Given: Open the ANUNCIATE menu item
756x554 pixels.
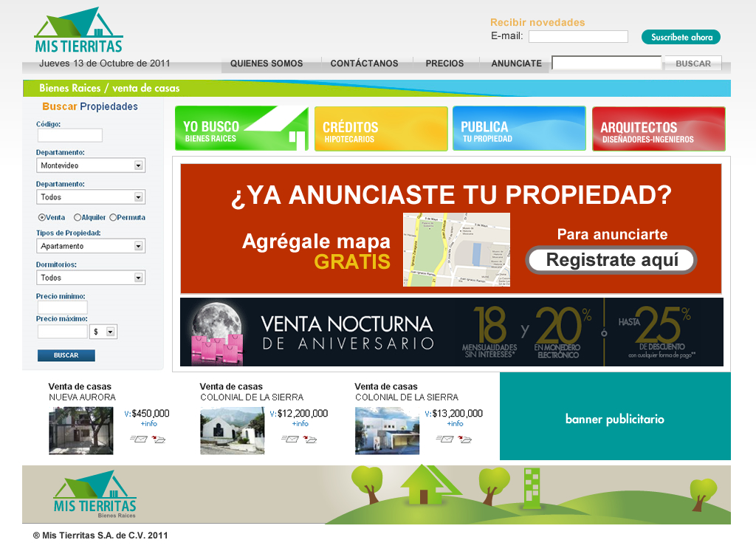Looking at the screenshot, I should click(x=516, y=64).
